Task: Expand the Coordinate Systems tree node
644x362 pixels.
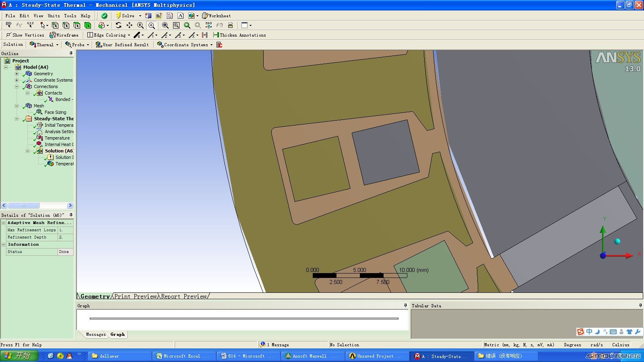Action: coord(17,80)
